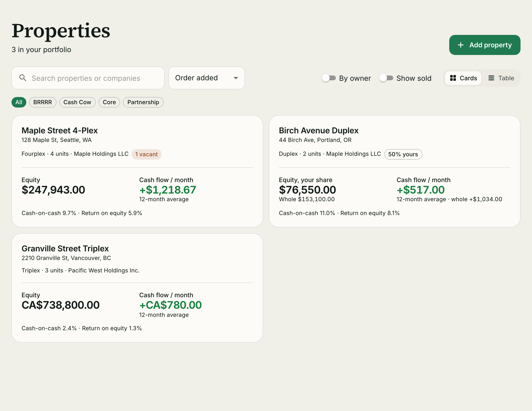Filter by Core tag
Screen dimensions: 532x411
click(x=109, y=102)
